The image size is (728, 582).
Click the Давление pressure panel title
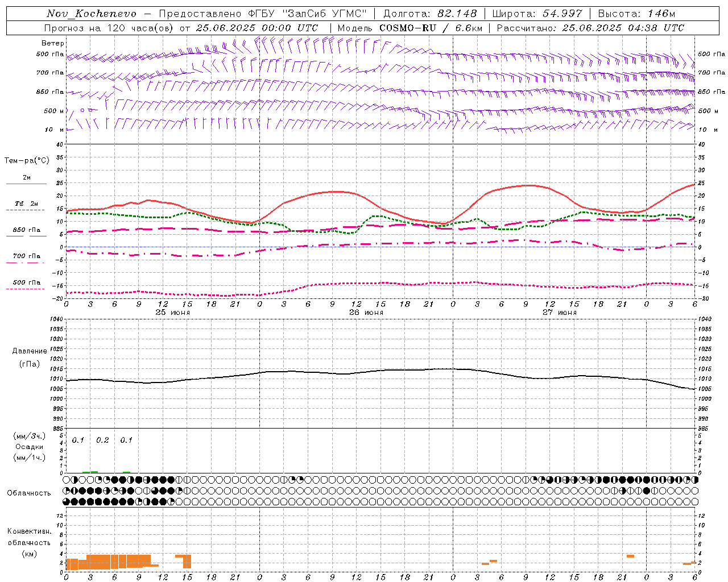pos(30,351)
